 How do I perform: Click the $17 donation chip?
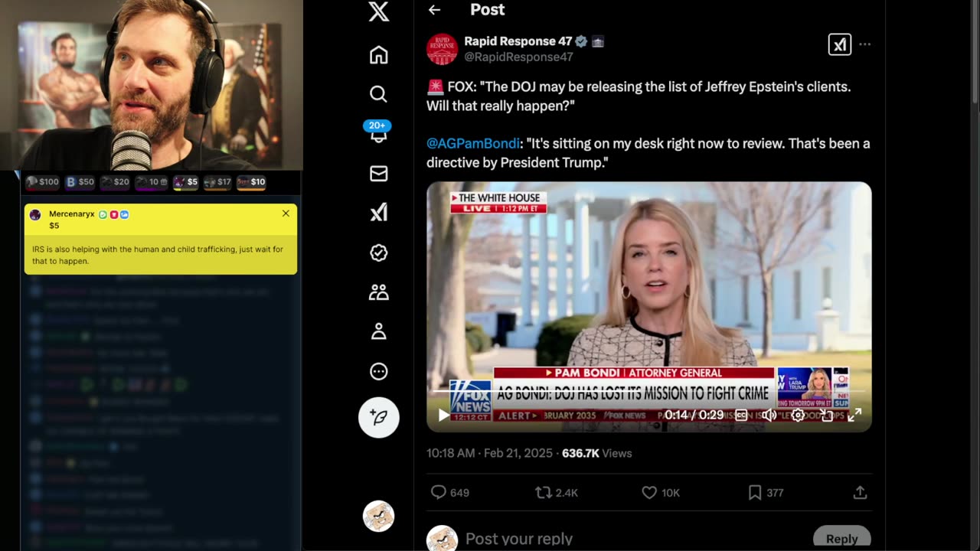pyautogui.click(x=217, y=182)
